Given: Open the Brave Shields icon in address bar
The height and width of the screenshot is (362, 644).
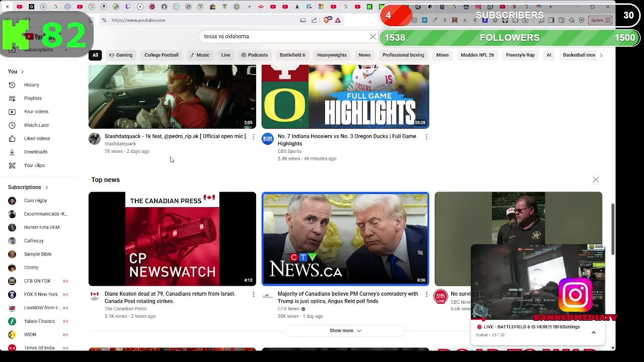Looking at the screenshot, I should click(328, 20).
